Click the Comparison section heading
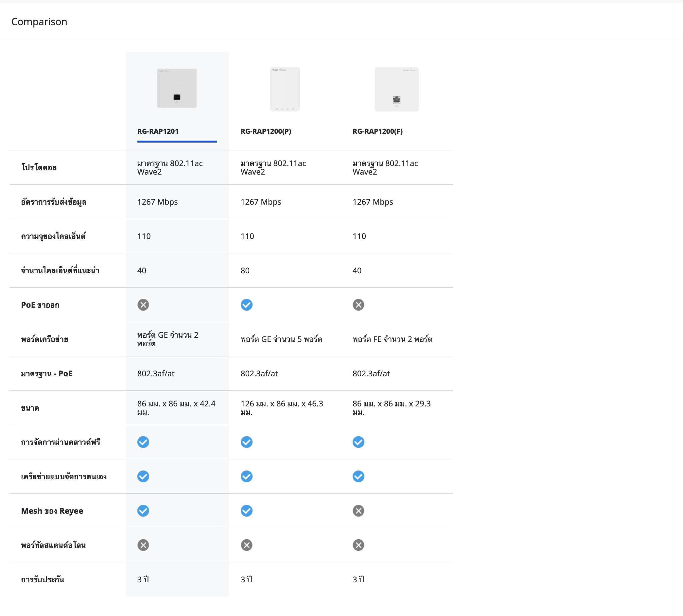The width and height of the screenshot is (683, 616). tap(39, 22)
